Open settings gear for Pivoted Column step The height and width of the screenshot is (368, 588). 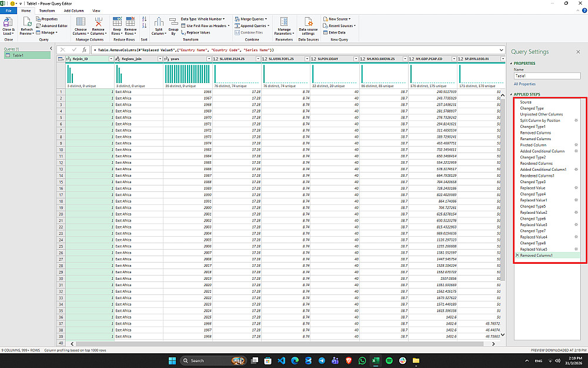pyautogui.click(x=576, y=145)
